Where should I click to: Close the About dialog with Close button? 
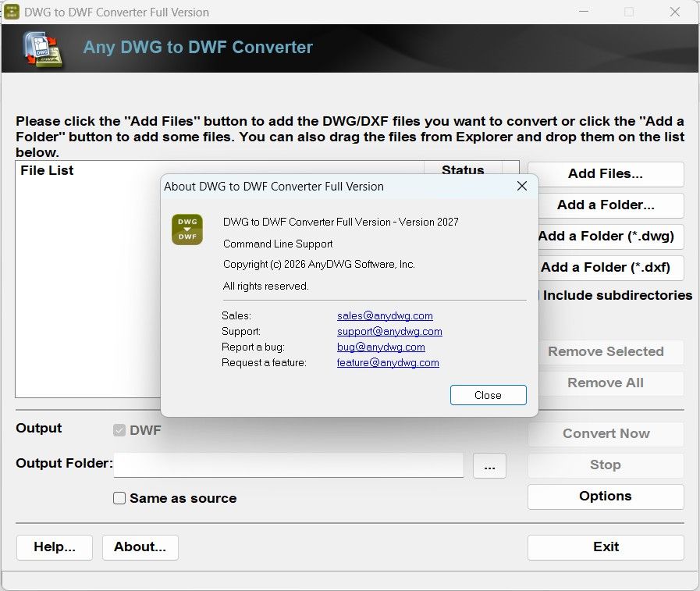tap(488, 395)
